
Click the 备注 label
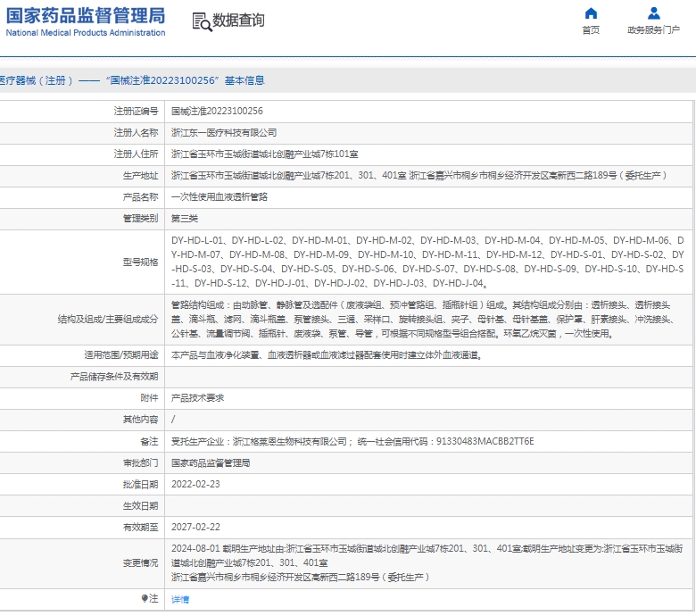pos(149,441)
